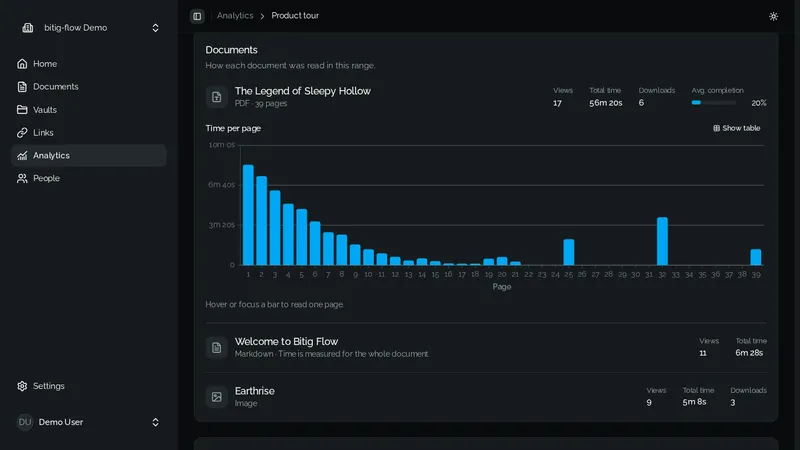Screen dimensions: 800x450
Task: Click the workspace building icon
Action: point(28,28)
